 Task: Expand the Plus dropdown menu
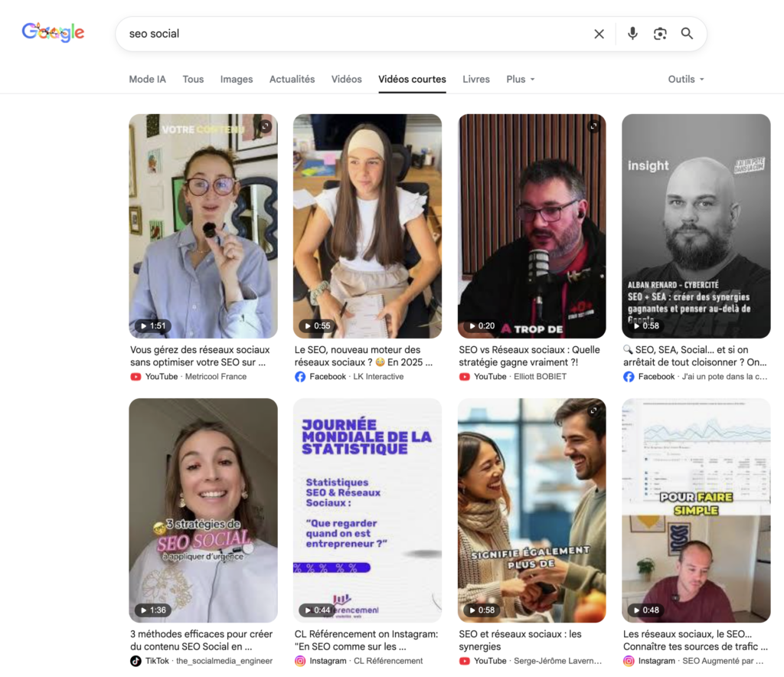coord(521,80)
